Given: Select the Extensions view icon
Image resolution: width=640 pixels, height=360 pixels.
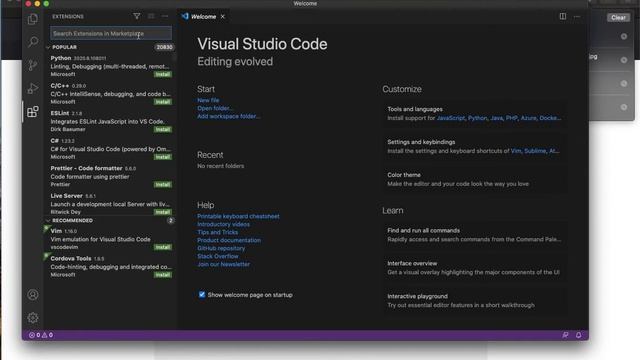Looking at the screenshot, I should click(x=33, y=111).
